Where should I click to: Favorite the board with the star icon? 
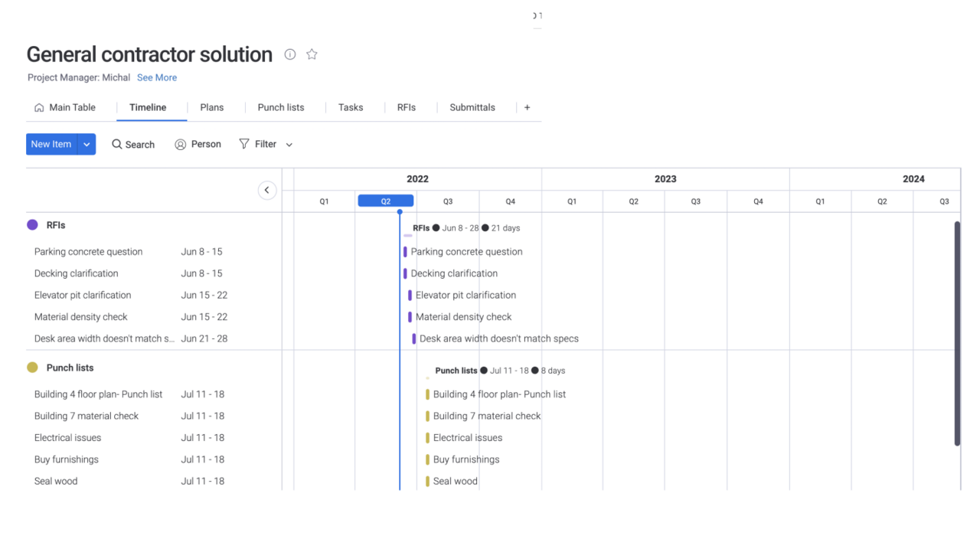[312, 54]
